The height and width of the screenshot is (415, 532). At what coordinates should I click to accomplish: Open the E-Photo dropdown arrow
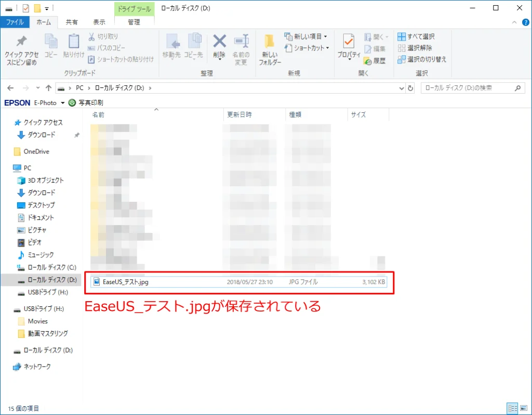pyautogui.click(x=63, y=103)
